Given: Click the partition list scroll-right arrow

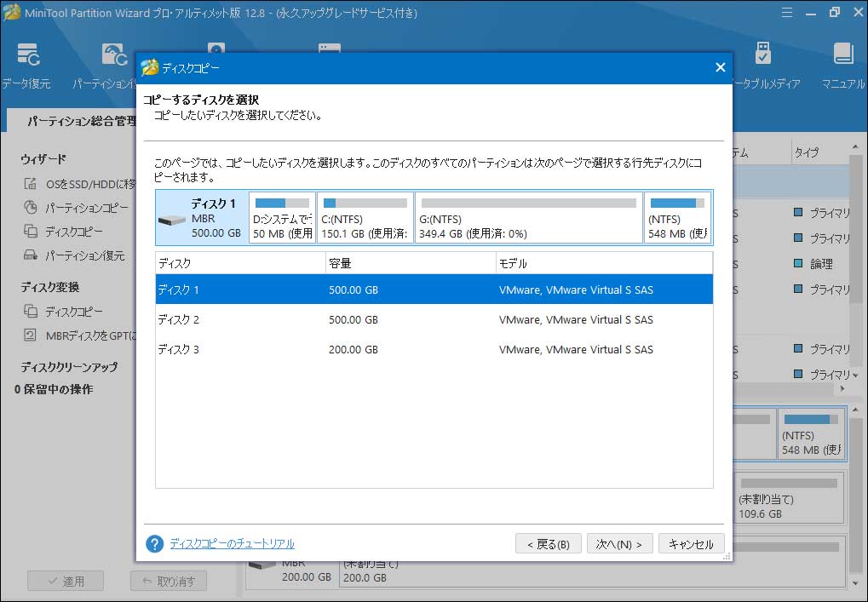Looking at the screenshot, I should [x=842, y=389].
